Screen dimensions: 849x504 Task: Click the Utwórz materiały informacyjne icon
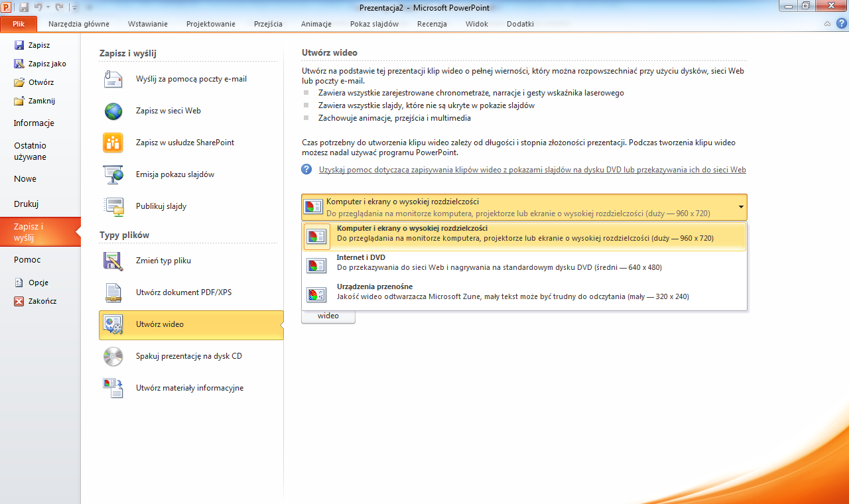click(113, 388)
